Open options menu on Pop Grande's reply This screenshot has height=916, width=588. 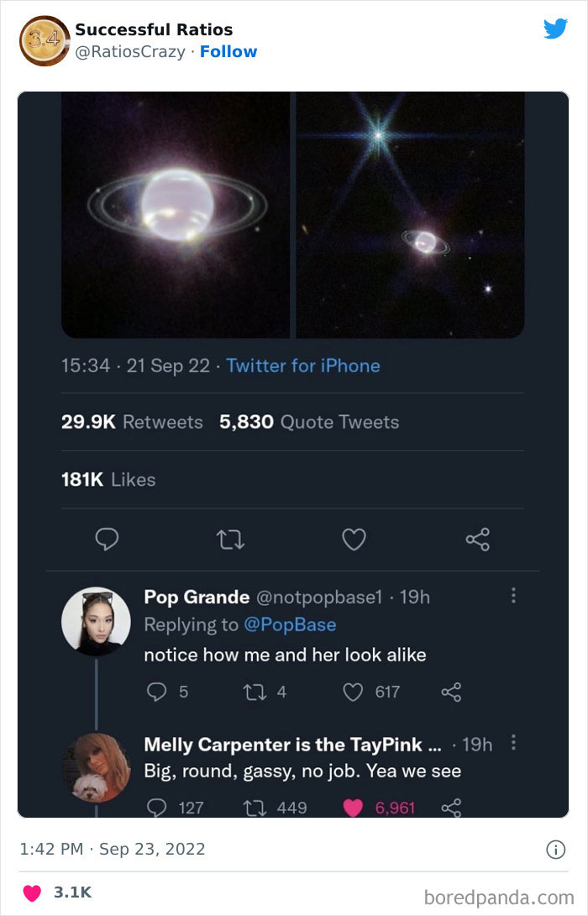(515, 593)
